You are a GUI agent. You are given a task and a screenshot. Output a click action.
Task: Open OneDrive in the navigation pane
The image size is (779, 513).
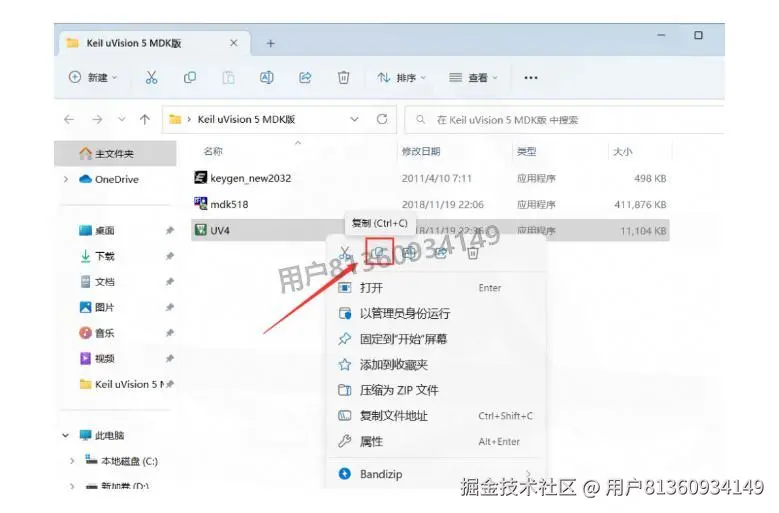coord(109,179)
